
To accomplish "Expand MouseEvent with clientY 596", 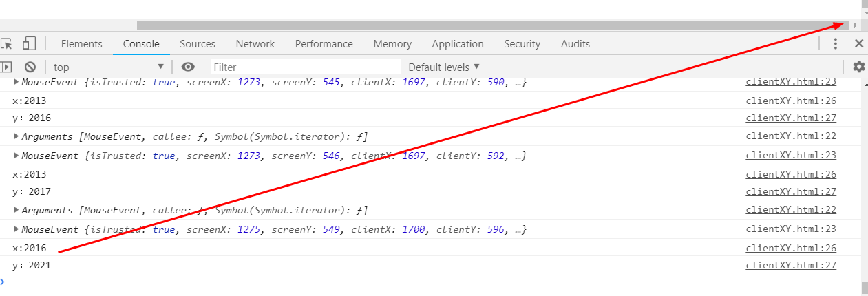I will click(17, 229).
